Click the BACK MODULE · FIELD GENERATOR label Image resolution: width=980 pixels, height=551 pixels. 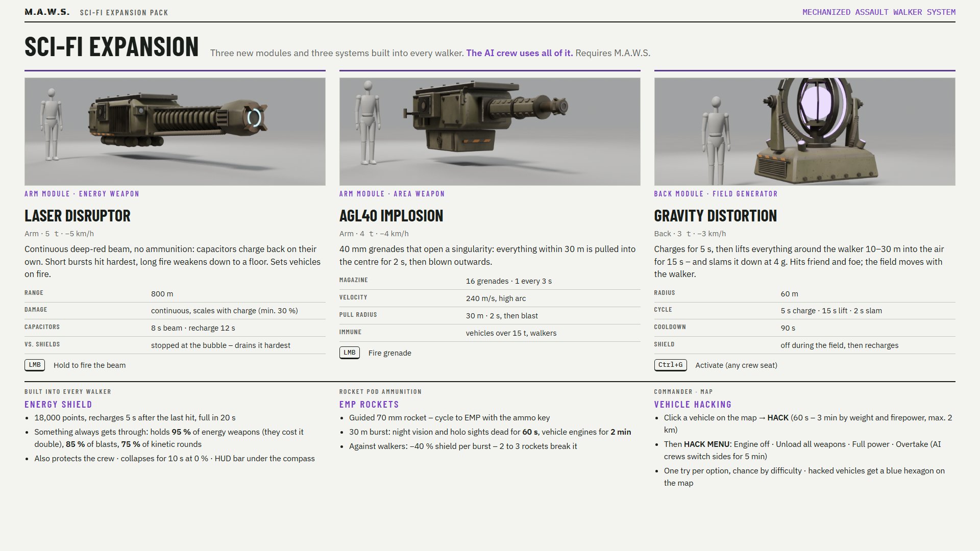click(x=716, y=194)
